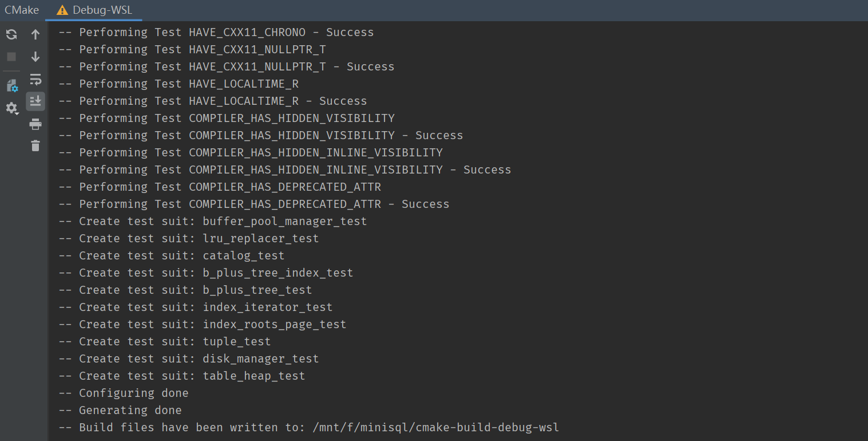Click the down arrow icon
The width and height of the screenshot is (868, 441).
(35, 57)
